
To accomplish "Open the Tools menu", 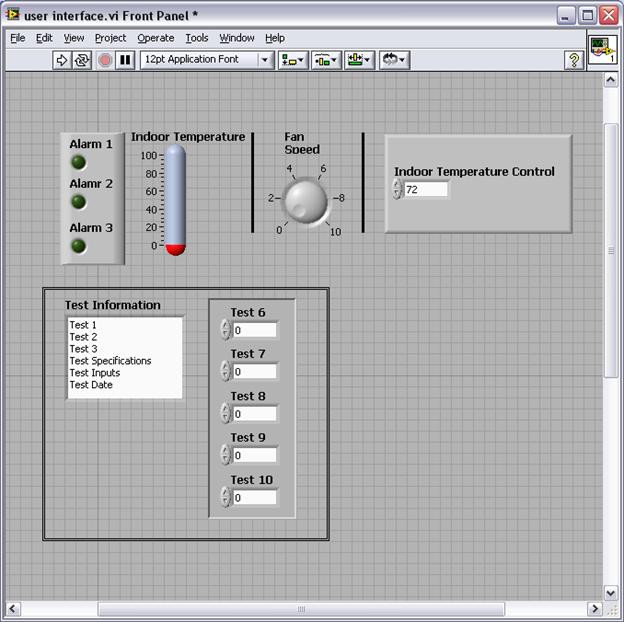I will click(x=197, y=38).
